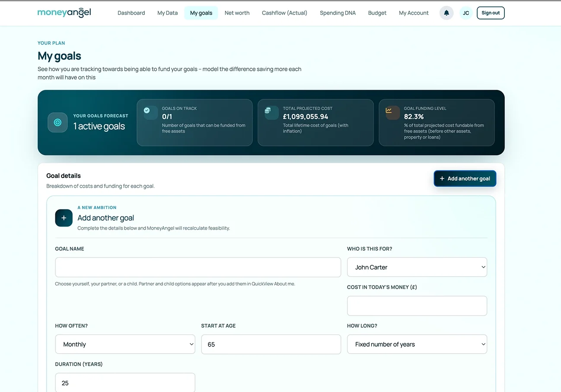Click the £1,099,055.94 total projected cost value

(x=306, y=117)
